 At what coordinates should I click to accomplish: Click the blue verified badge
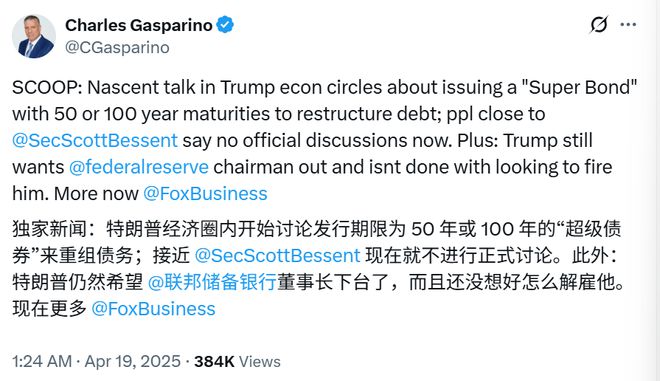(x=225, y=25)
